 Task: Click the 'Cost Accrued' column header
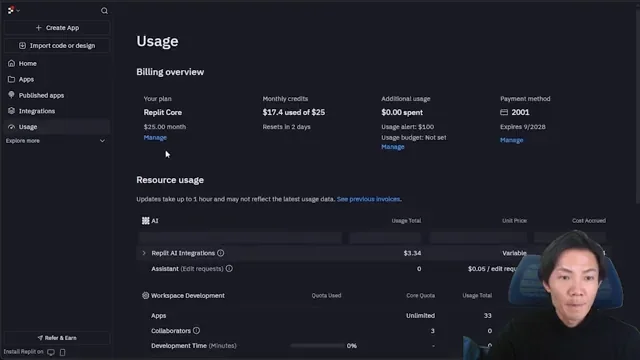click(x=589, y=221)
